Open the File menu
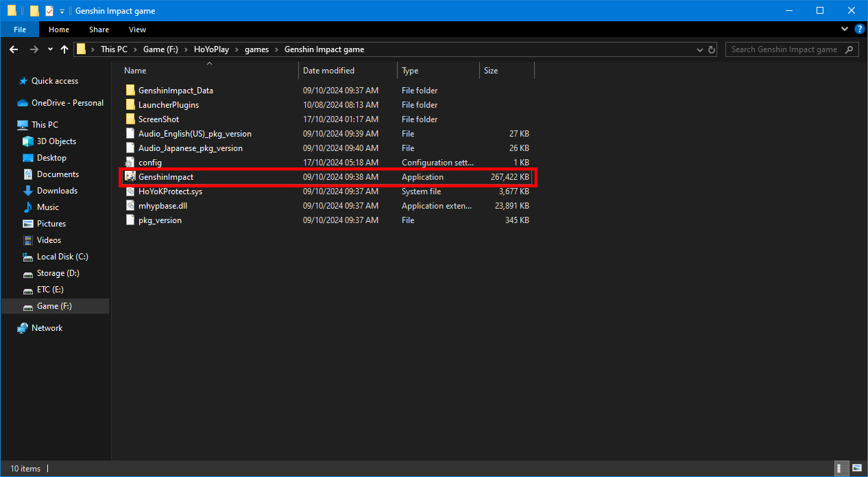 19,29
